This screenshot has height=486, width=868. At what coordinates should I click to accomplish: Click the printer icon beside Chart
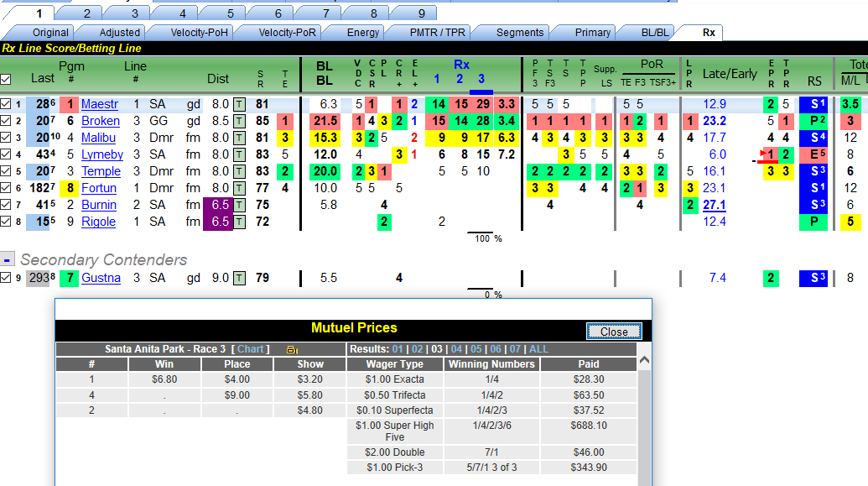pyautogui.click(x=292, y=350)
